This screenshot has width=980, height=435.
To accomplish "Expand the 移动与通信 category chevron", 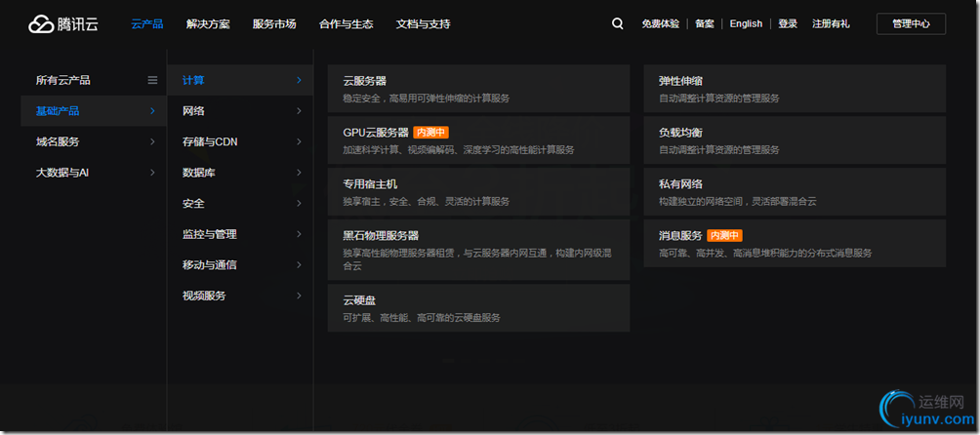I will coord(299,264).
